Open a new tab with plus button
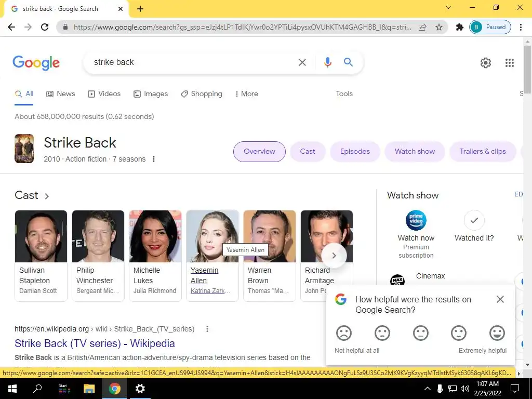Viewport: 532px width, 399px height. click(x=140, y=9)
